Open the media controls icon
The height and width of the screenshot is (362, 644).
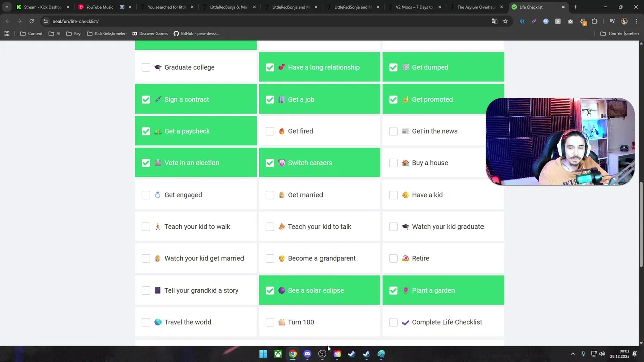[612, 21]
